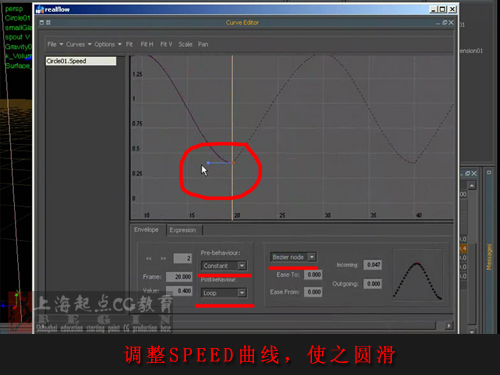Open the Post-behaviour Loop dropdown
500x375 pixels.
(224, 293)
